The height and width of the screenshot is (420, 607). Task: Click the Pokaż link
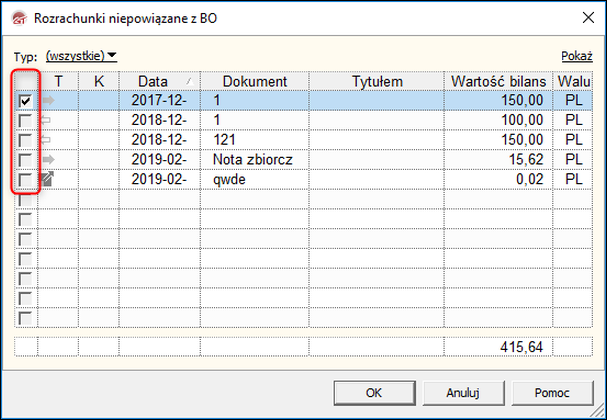click(x=577, y=56)
